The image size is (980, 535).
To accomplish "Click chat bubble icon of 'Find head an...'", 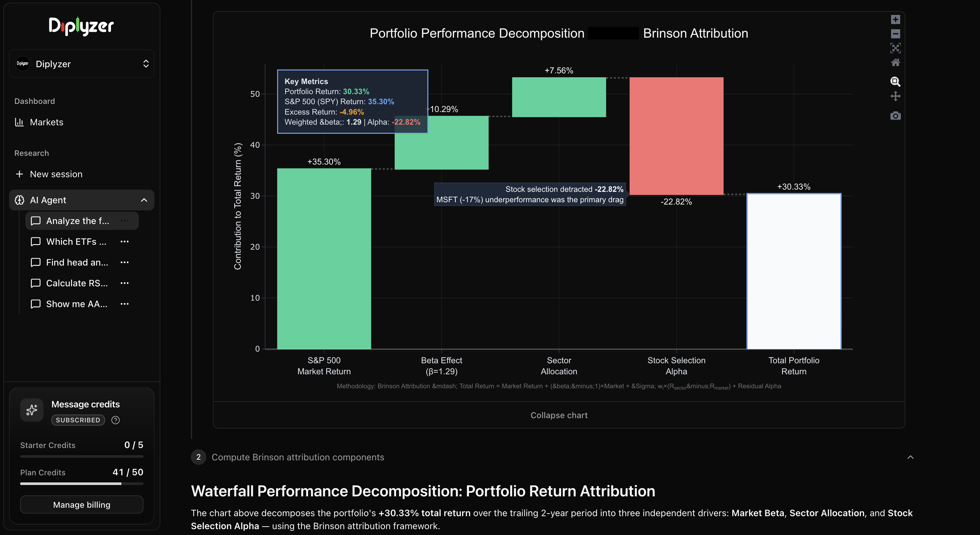I will 35,262.
